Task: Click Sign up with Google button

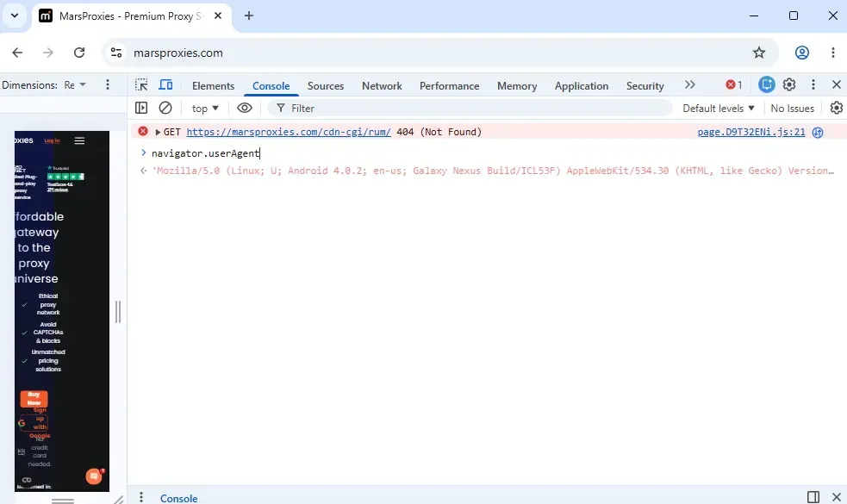Action: click(x=34, y=423)
